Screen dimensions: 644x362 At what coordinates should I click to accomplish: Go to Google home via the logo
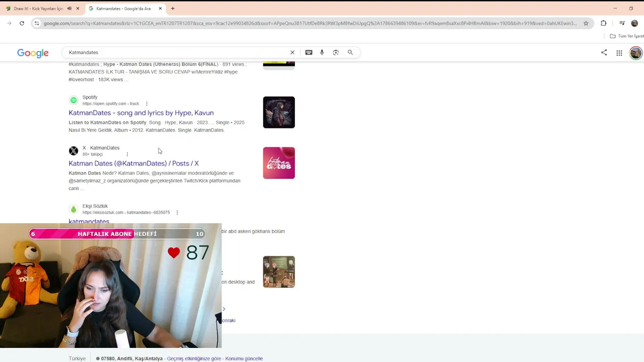[x=33, y=53]
